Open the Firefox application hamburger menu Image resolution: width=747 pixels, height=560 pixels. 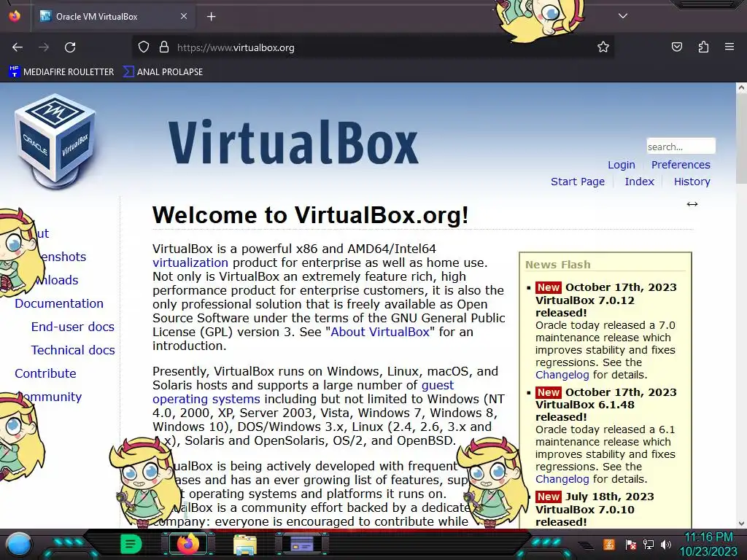[x=729, y=47]
